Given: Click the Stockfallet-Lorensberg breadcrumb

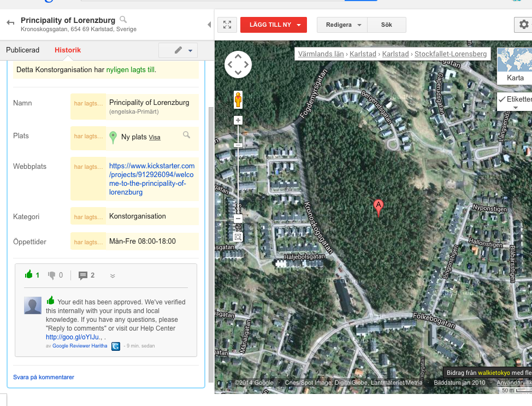Looking at the screenshot, I should (451, 54).
